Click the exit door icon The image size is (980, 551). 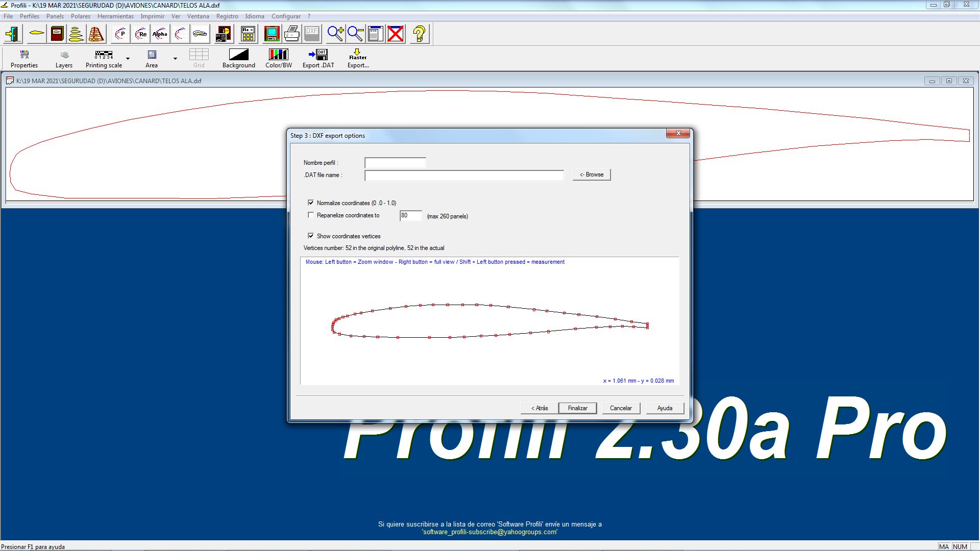pyautogui.click(x=13, y=34)
